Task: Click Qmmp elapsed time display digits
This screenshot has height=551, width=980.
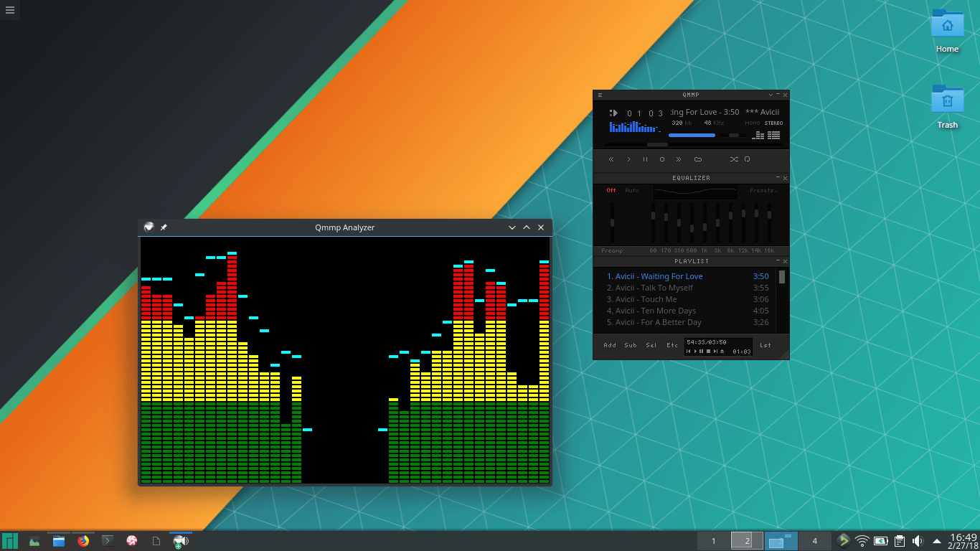Action: [645, 113]
